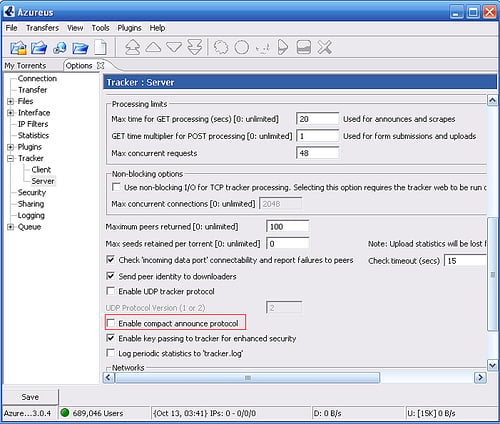Expand the Files tree node
The width and height of the screenshot is (500, 424).
11,101
